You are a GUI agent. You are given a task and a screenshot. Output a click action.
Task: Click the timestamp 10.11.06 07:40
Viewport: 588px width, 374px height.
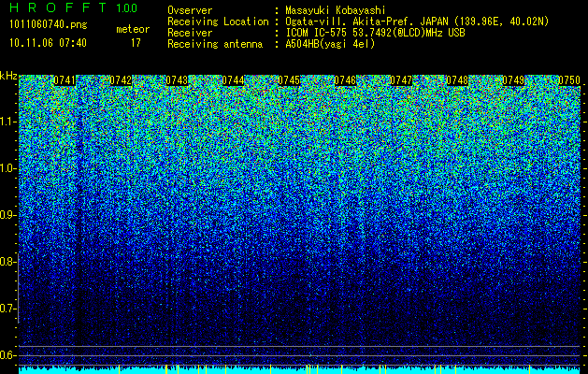coord(48,43)
